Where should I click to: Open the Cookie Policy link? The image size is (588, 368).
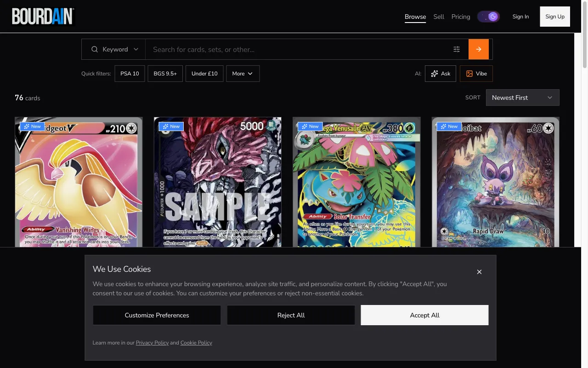(x=196, y=343)
